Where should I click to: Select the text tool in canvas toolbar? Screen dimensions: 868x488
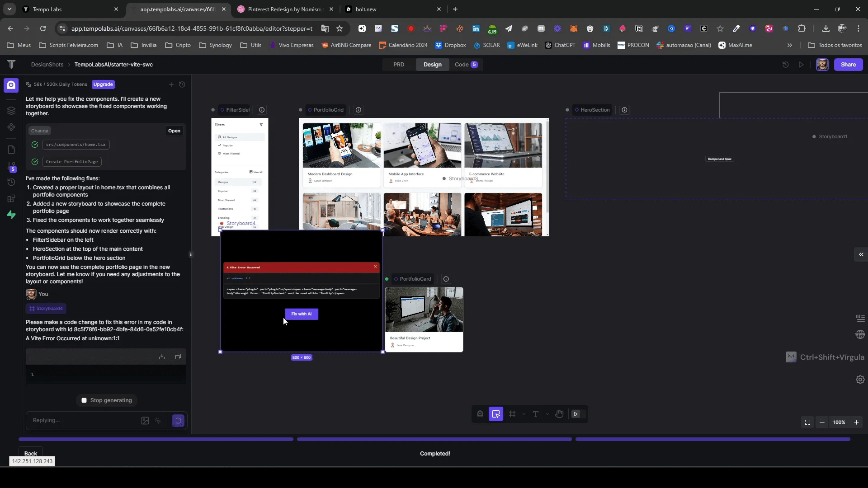(536, 414)
